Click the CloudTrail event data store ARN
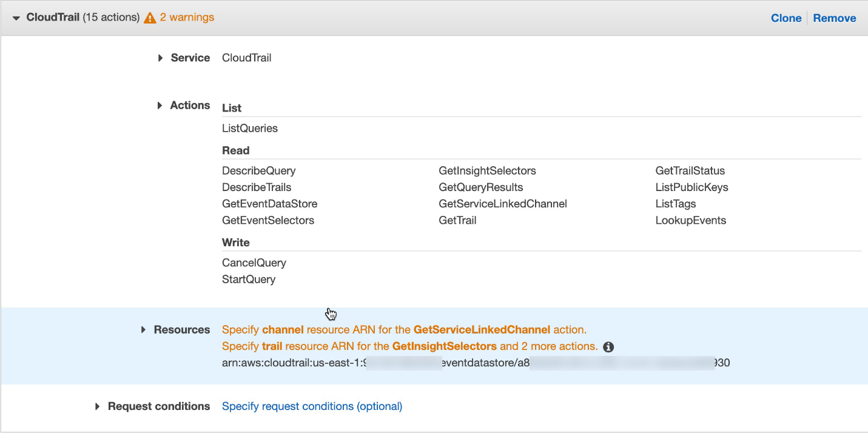The height and width of the screenshot is (433, 868). (476, 363)
